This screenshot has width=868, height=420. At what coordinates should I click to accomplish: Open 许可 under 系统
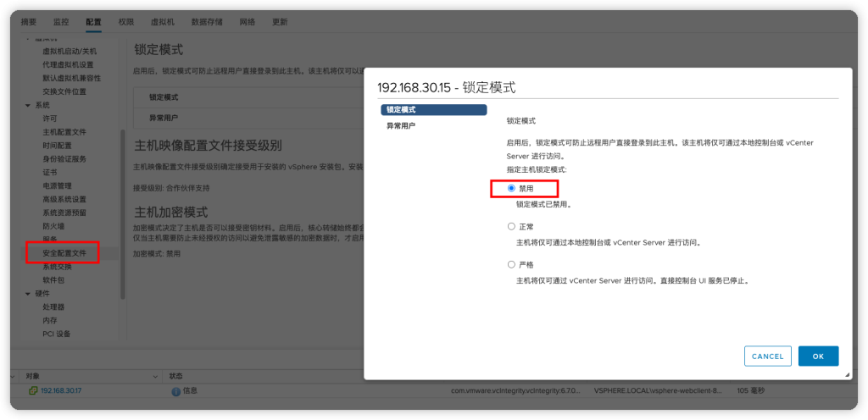tap(50, 119)
